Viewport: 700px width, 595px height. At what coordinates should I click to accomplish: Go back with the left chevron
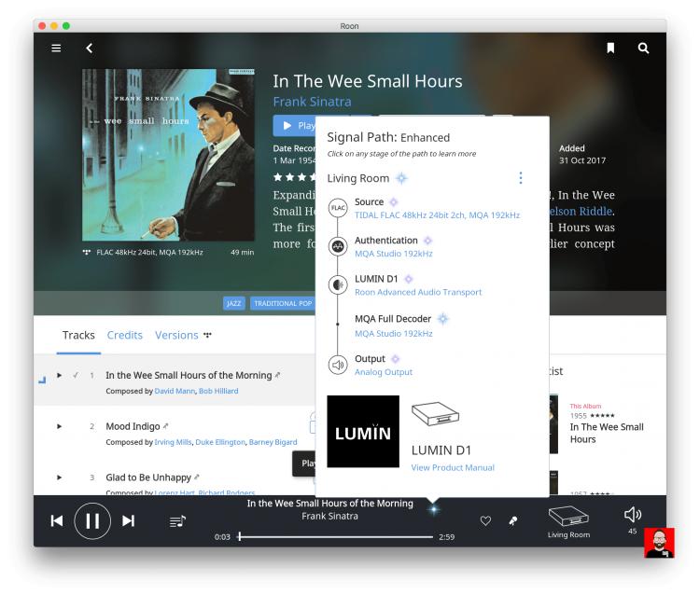pos(90,48)
